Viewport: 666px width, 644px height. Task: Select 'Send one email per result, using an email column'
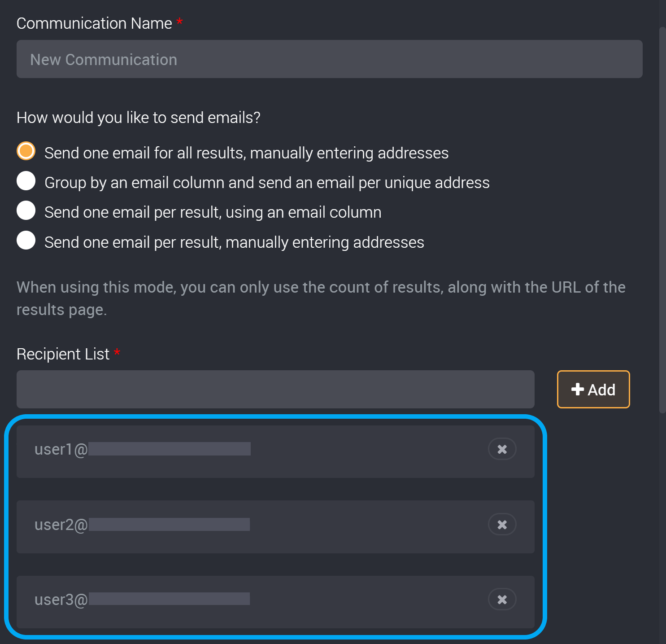(x=26, y=210)
